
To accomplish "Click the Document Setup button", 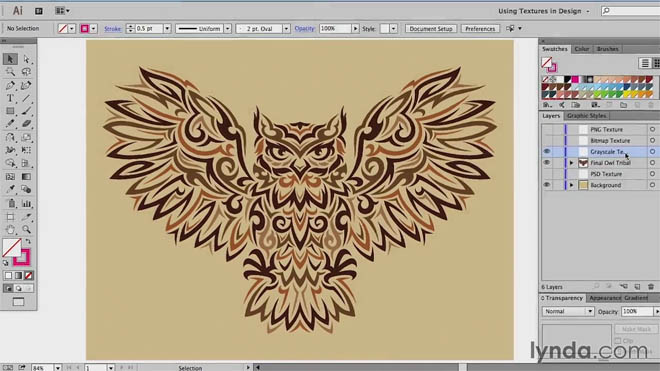I will (431, 29).
